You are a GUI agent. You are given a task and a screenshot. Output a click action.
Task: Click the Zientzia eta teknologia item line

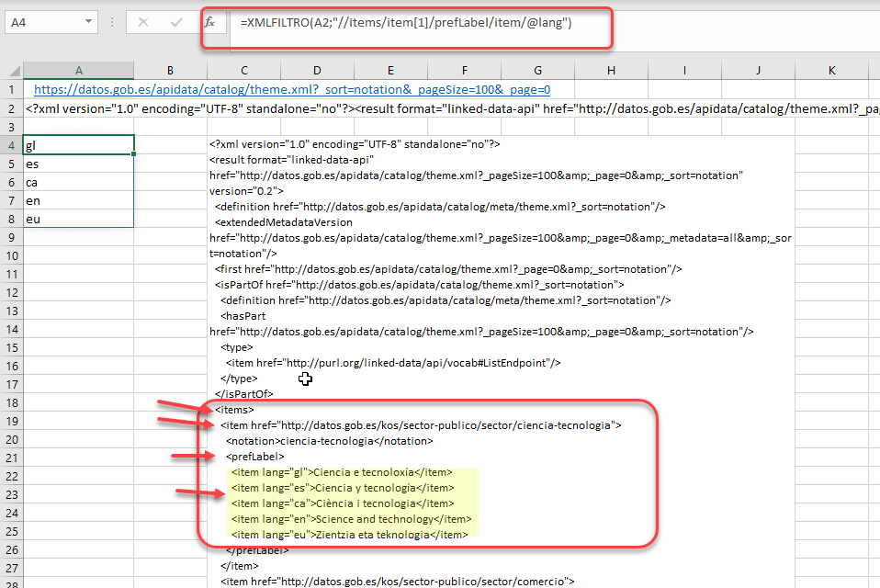point(350,536)
